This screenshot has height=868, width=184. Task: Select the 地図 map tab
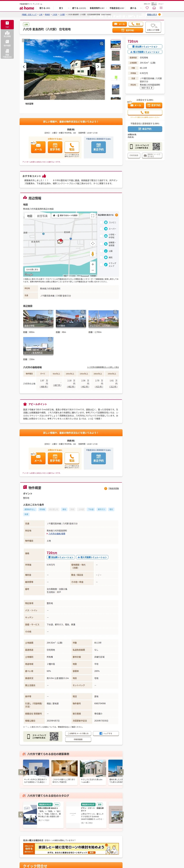[x=30, y=216]
